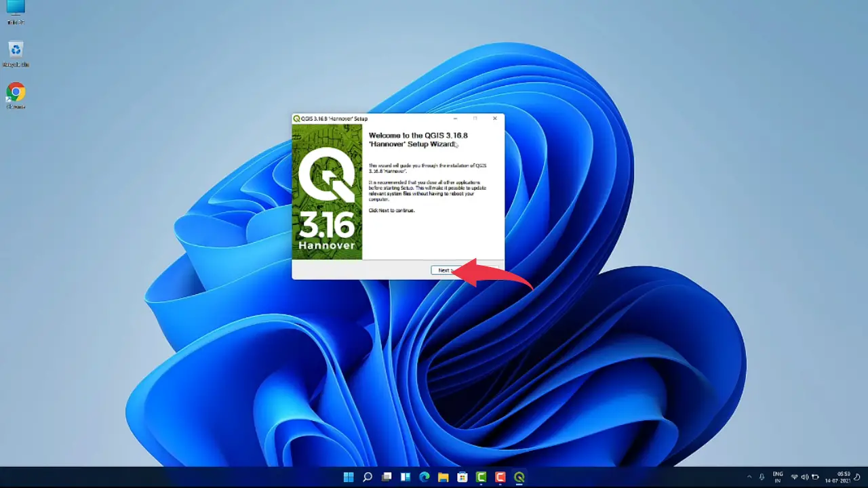The height and width of the screenshot is (488, 868).
Task: Open the This PC desktop icon
Action: (x=16, y=12)
